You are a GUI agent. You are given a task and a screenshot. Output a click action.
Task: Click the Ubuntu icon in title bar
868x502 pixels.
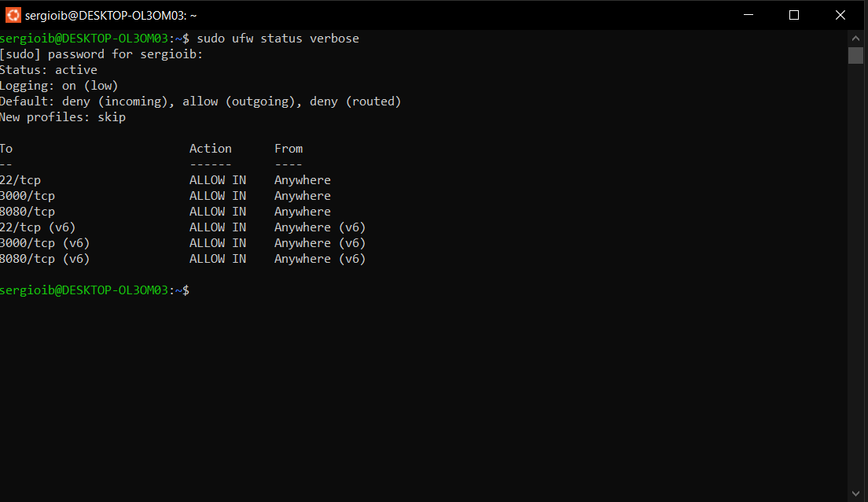click(13, 15)
